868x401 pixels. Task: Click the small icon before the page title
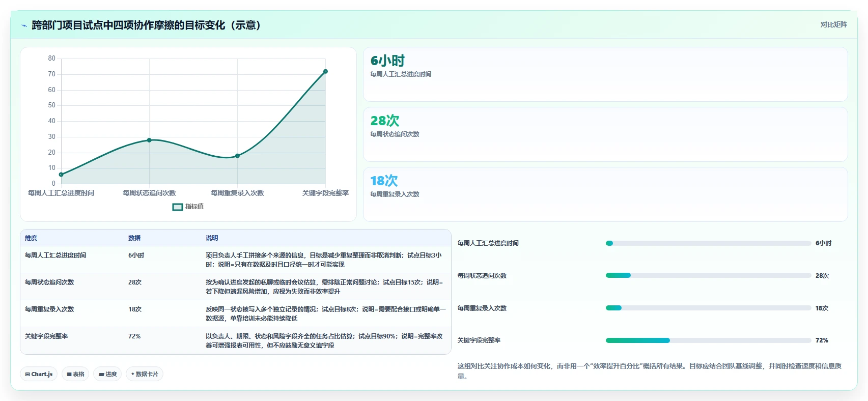click(x=24, y=25)
